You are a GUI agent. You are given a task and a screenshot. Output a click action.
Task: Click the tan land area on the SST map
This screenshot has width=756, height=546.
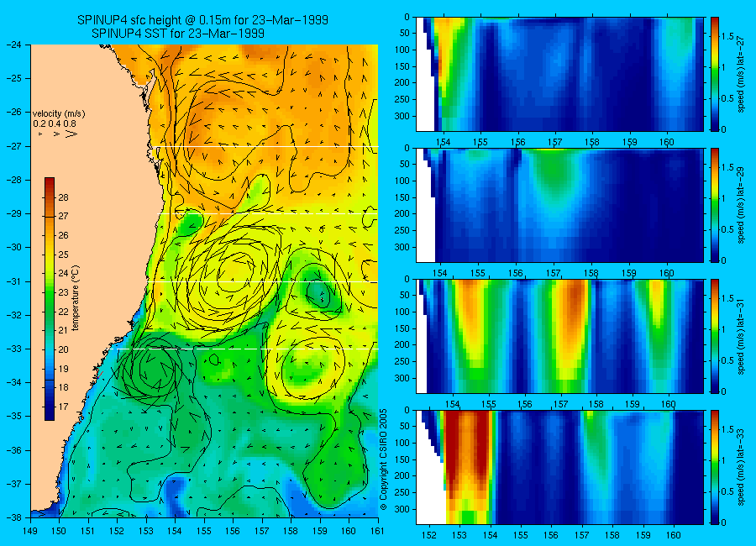pos(87,241)
